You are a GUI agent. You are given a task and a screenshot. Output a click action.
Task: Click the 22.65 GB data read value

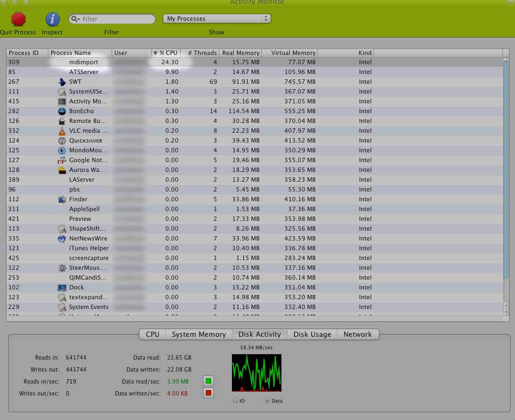click(179, 357)
